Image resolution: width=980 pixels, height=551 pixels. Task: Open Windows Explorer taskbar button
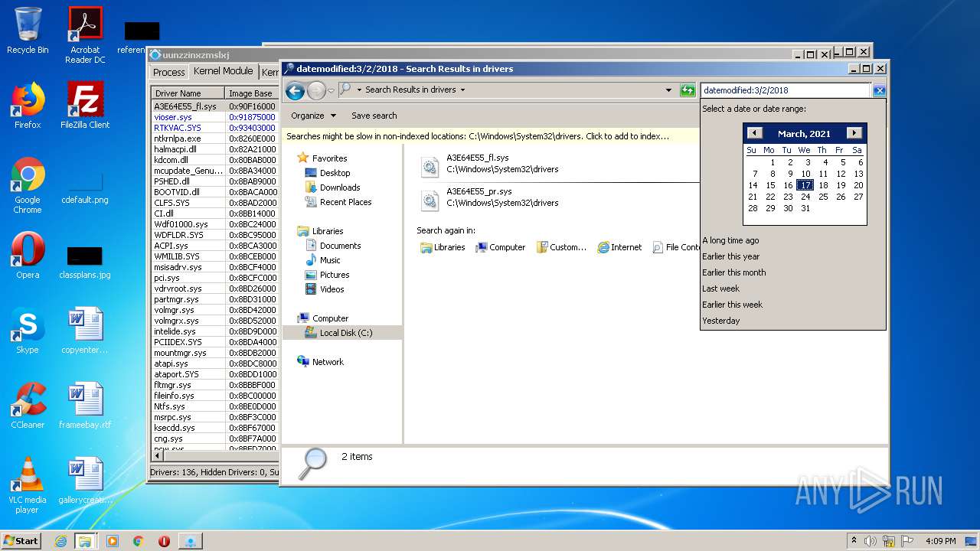click(85, 541)
